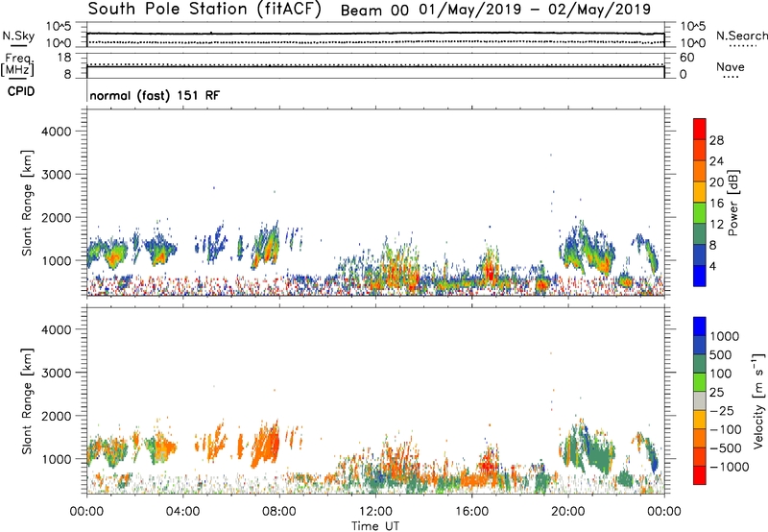This screenshot has width=768, height=532.
Task: Click the dotted line sample under N.Search
Action: [x=742, y=46]
